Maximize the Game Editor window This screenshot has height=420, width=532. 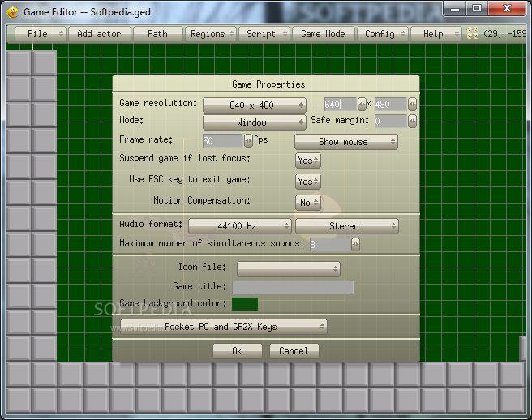[x=477, y=8]
